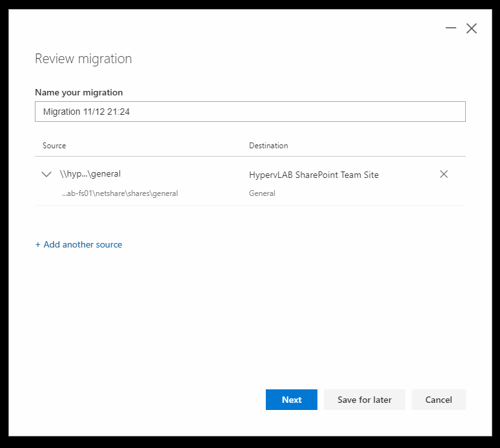Image resolution: width=500 pixels, height=448 pixels.
Task: Click the Next button
Action: [x=292, y=400]
